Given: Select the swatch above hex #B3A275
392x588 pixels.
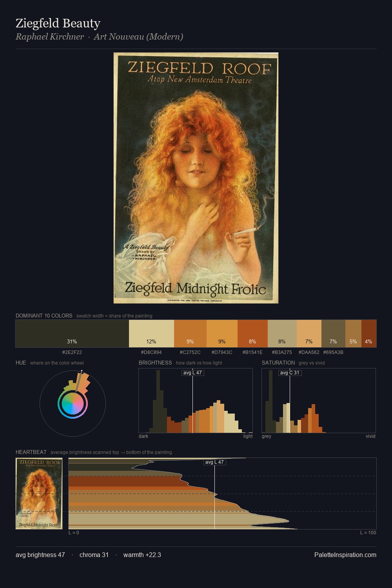Looking at the screenshot, I should tap(282, 334).
